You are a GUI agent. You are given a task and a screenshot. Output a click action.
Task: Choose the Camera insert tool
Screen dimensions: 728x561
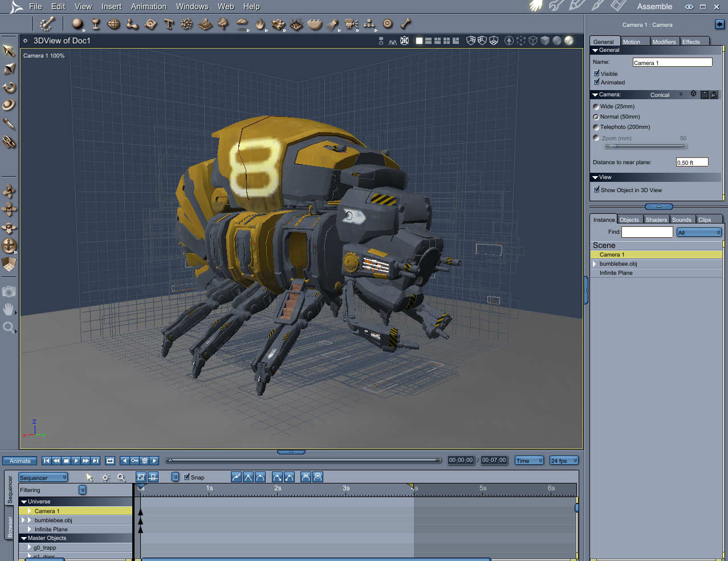(351, 24)
